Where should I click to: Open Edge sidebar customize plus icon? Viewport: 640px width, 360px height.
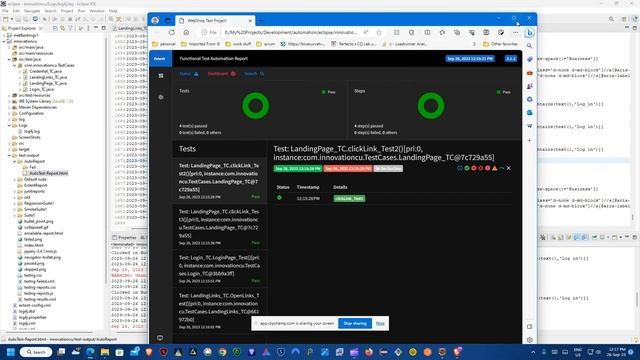(x=529, y=140)
